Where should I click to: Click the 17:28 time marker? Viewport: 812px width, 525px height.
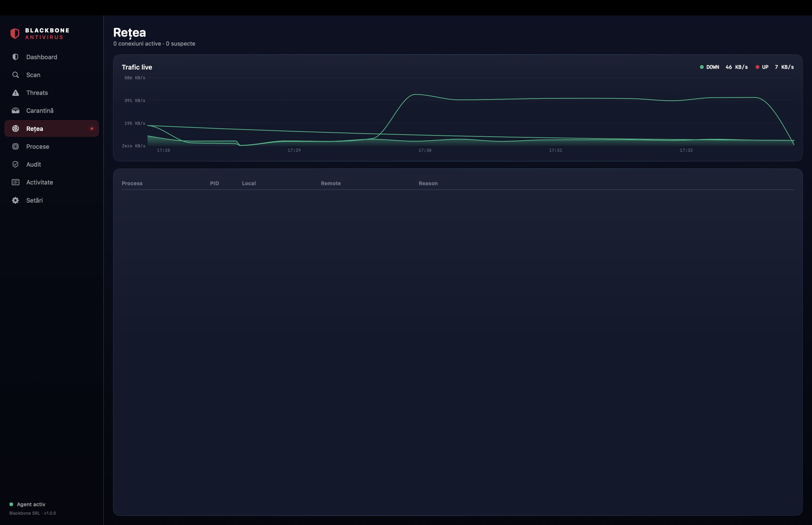163,150
